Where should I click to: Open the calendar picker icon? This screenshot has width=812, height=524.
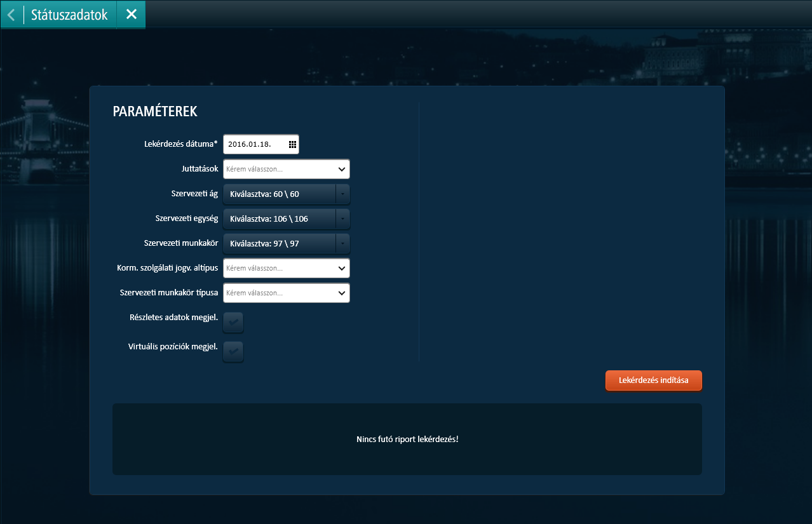(292, 144)
